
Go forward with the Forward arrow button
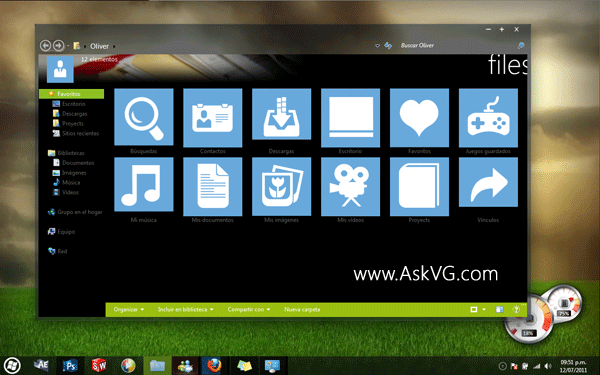[x=58, y=46]
